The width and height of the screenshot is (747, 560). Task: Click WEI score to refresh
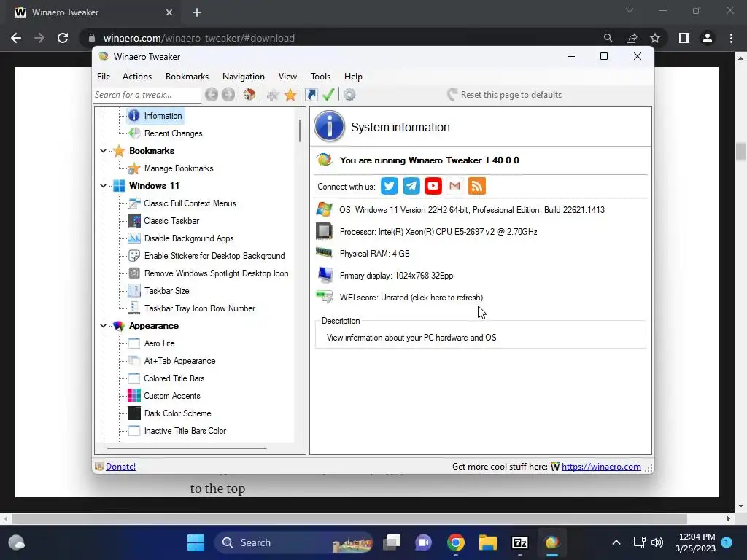411,297
